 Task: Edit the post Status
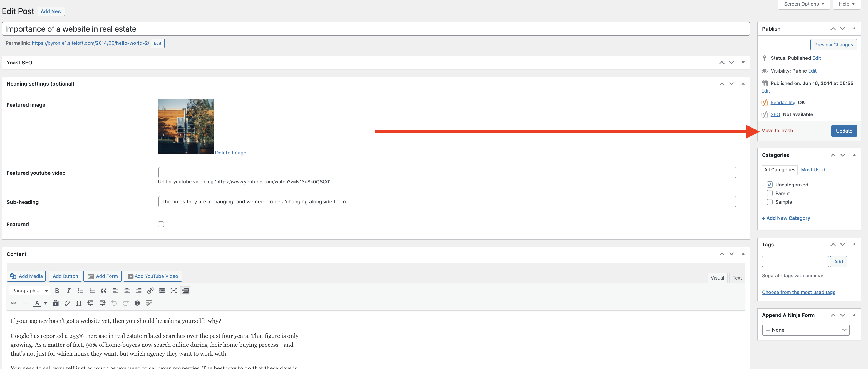pyautogui.click(x=816, y=58)
